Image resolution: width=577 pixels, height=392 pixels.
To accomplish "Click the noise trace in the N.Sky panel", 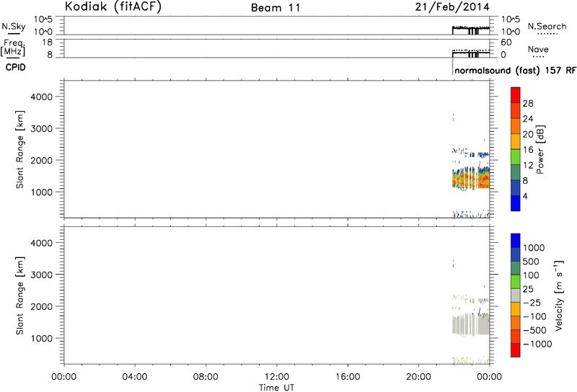I will pos(471,29).
